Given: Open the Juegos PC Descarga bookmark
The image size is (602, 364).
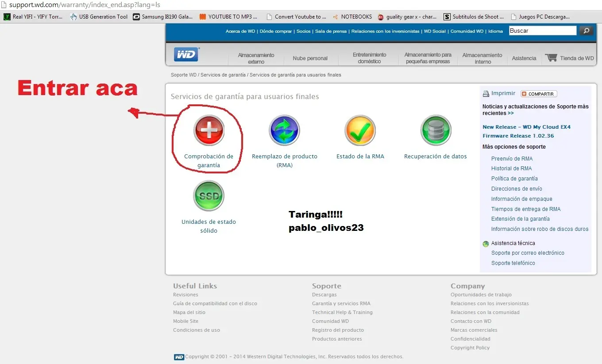Looking at the screenshot, I should pos(540,17).
